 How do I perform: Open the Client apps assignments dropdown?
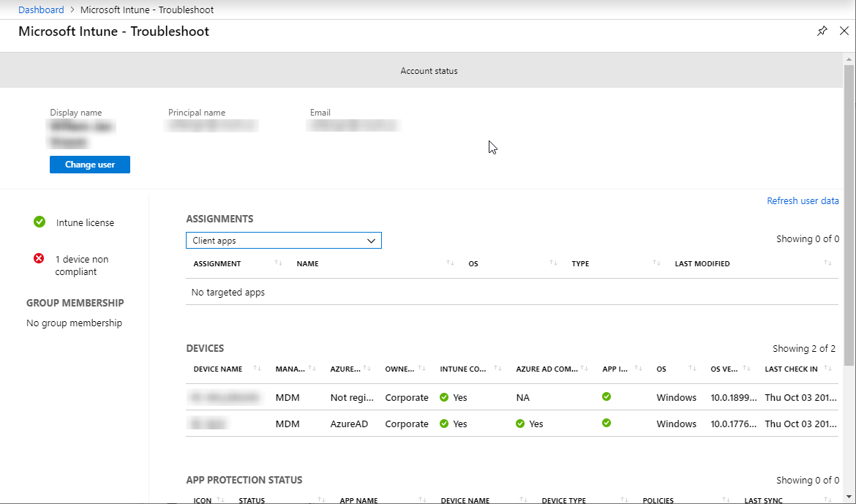pos(284,241)
